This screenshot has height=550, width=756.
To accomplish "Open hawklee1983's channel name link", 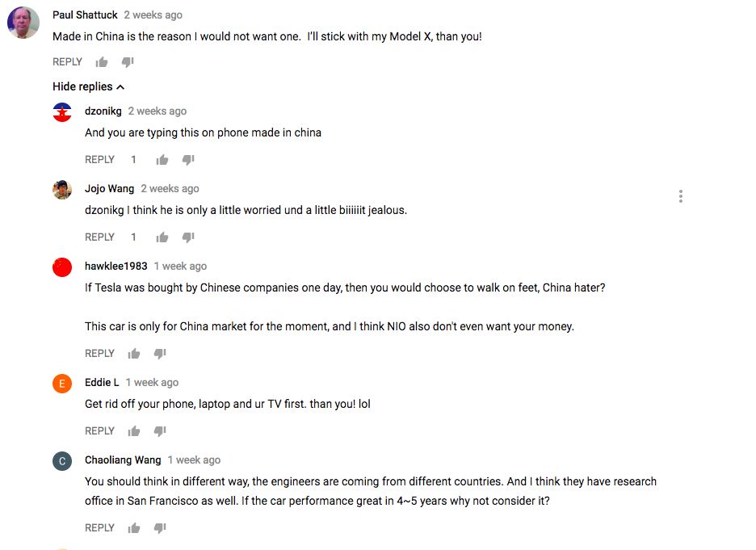I will point(115,267).
